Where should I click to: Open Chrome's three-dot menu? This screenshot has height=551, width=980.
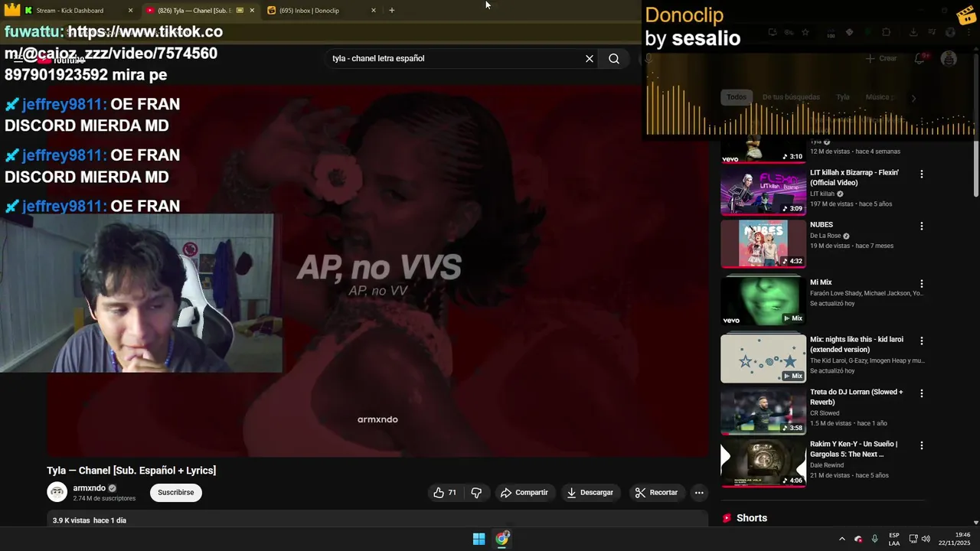click(x=969, y=32)
